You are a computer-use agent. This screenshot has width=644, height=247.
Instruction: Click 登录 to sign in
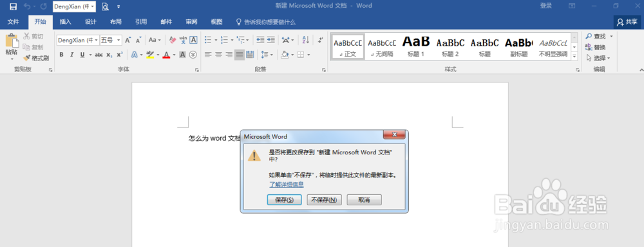546,6
